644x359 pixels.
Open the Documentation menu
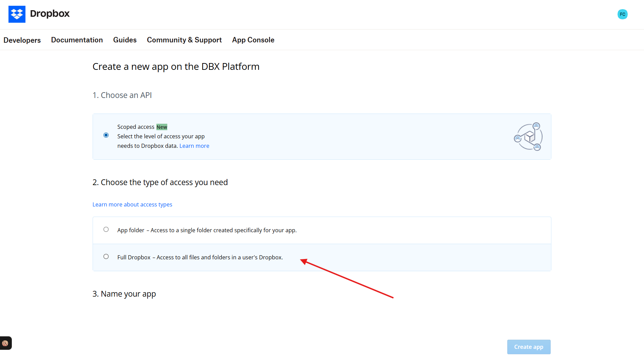(77, 40)
